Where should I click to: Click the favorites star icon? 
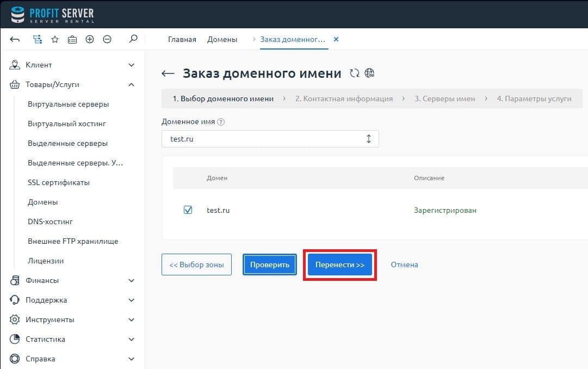55,39
